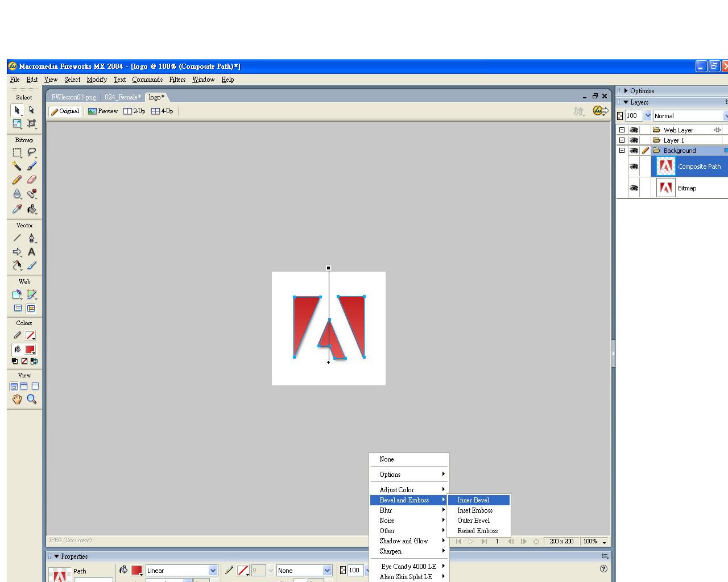Viewport: 728px width, 582px height.
Task: Swap stroke and fill colors
Action: coord(34,361)
